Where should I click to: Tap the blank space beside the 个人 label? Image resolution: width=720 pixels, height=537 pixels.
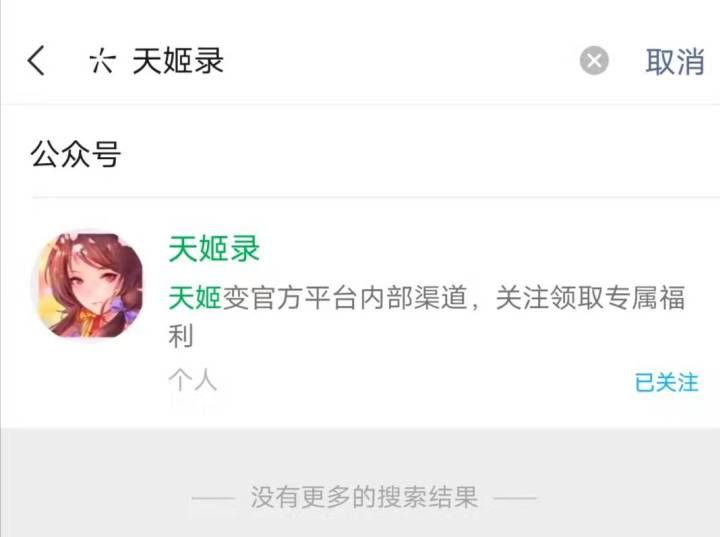coord(422,381)
